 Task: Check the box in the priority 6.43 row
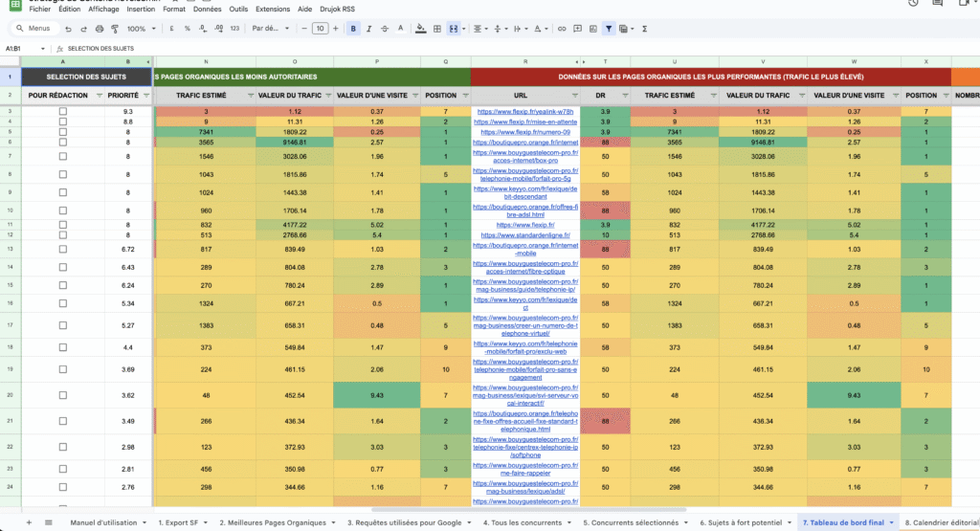coord(62,267)
